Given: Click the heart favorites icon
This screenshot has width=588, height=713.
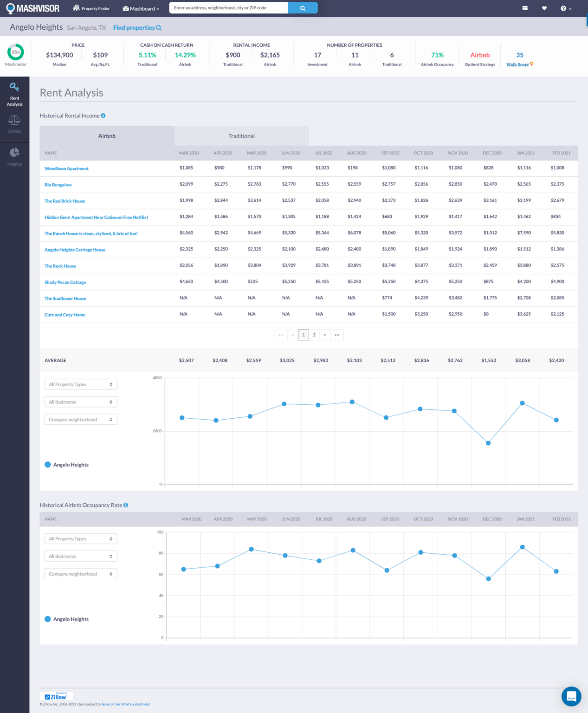Looking at the screenshot, I should click(x=544, y=8).
